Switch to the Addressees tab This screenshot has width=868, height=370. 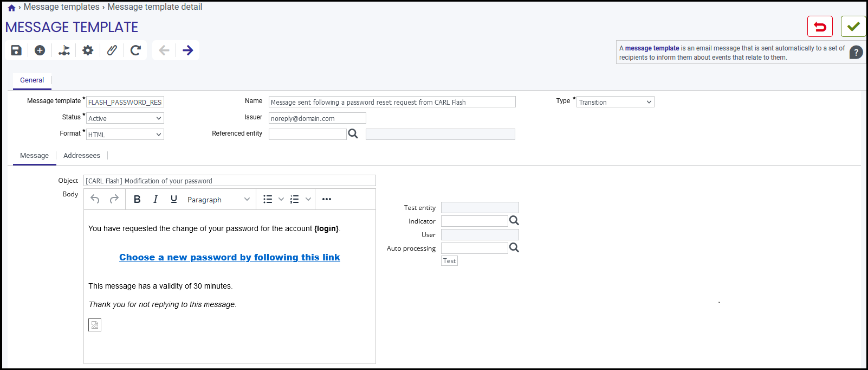(x=82, y=156)
